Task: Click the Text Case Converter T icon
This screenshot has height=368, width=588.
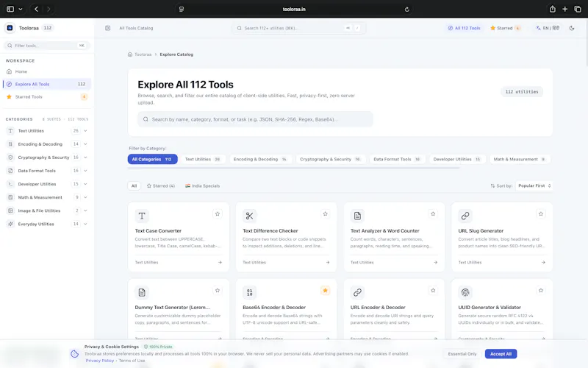Action: click(x=142, y=216)
